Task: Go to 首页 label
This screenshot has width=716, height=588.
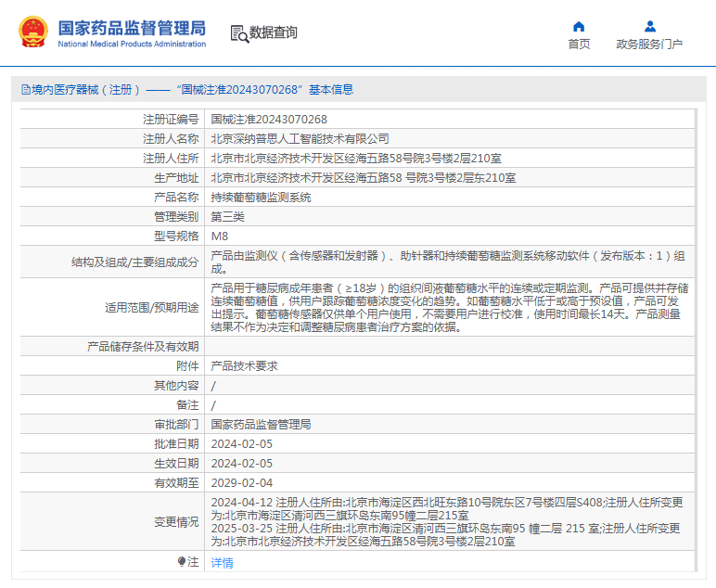Action: coord(579,44)
